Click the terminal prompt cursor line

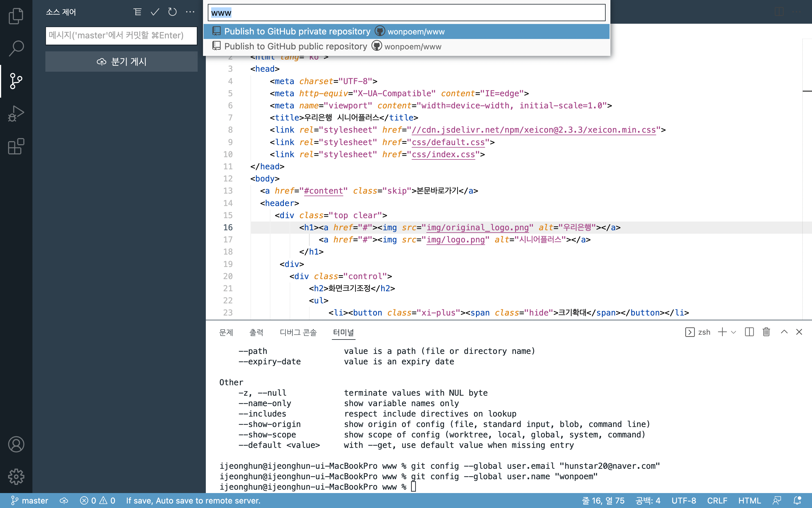click(318, 487)
